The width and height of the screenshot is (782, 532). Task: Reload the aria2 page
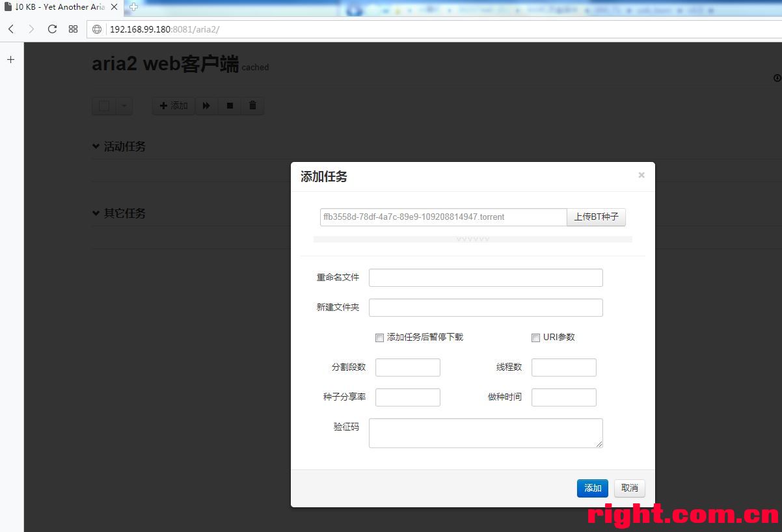click(52, 29)
